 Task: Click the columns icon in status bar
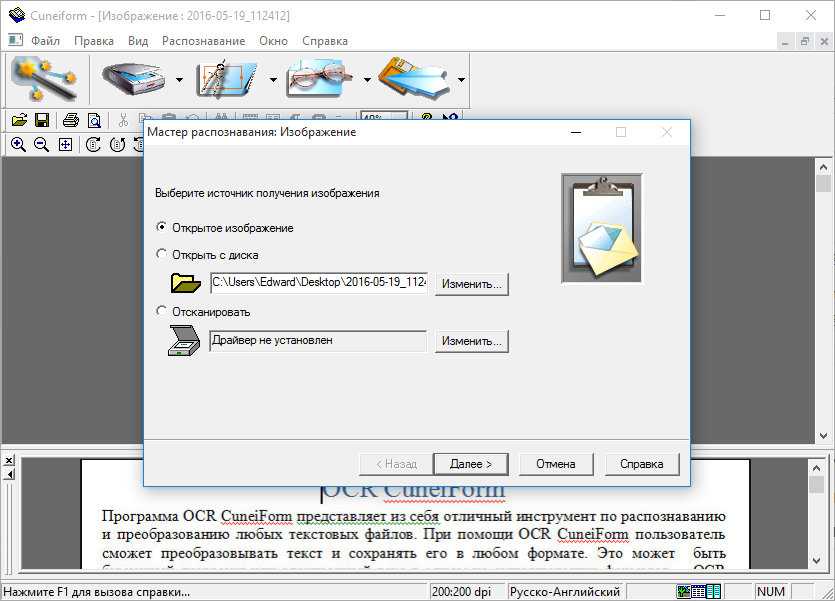point(714,591)
